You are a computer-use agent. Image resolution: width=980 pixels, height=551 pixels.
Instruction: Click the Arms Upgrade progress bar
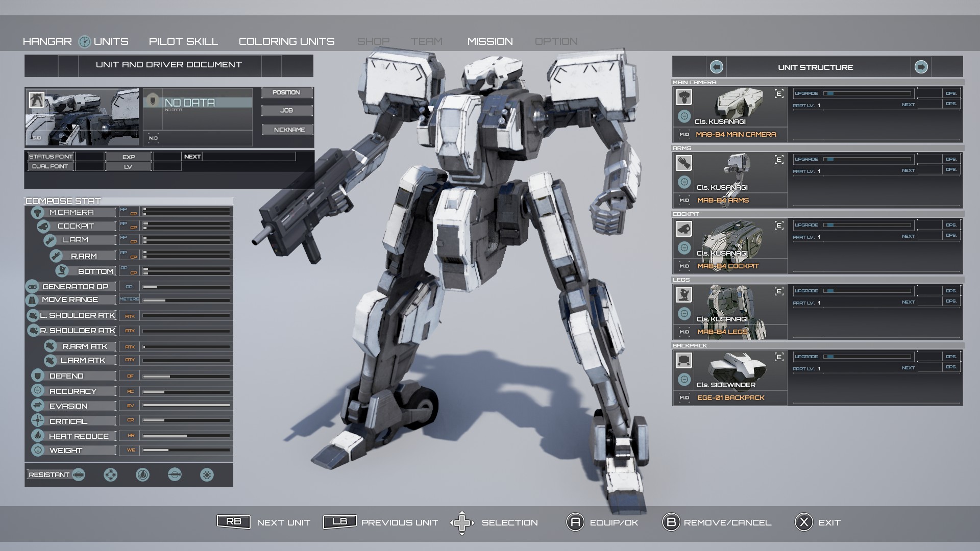point(868,159)
